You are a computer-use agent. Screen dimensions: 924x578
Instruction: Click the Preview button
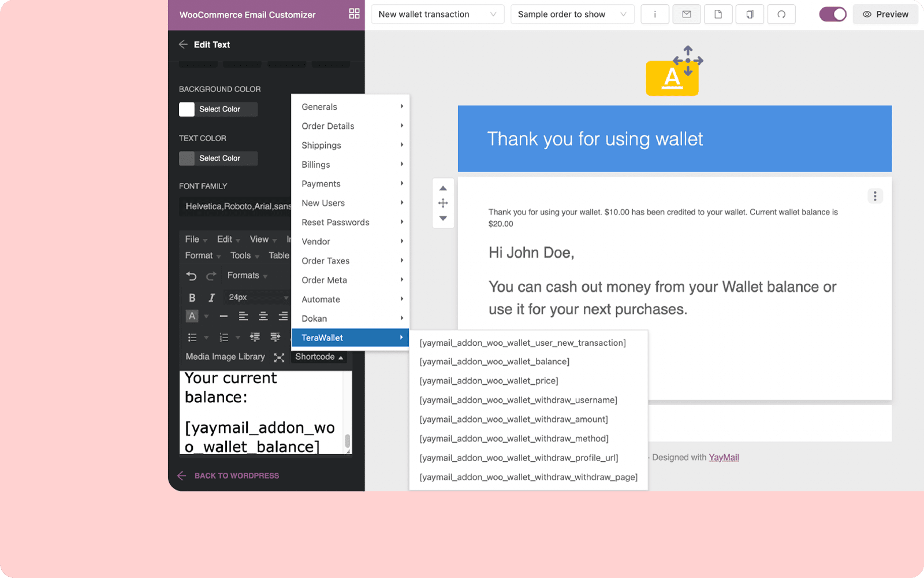tap(885, 14)
